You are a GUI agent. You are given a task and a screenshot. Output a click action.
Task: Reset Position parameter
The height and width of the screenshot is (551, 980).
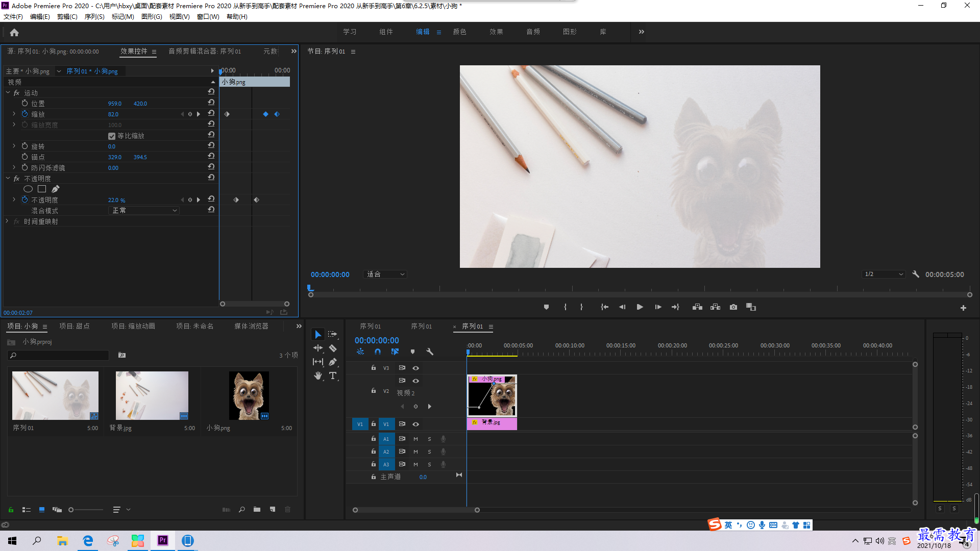211,103
